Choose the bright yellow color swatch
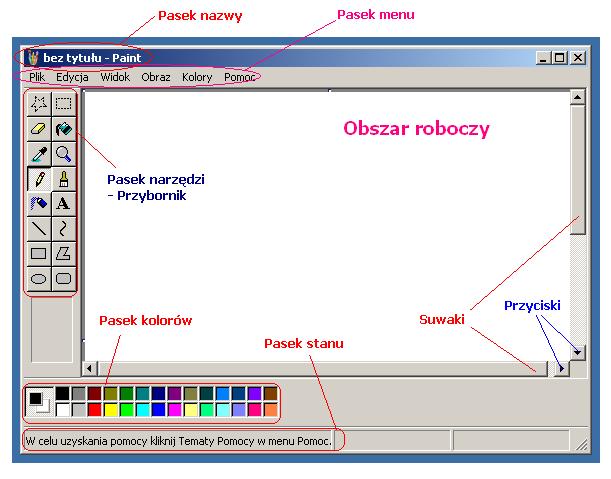The width and height of the screenshot is (611, 479). click(111, 410)
